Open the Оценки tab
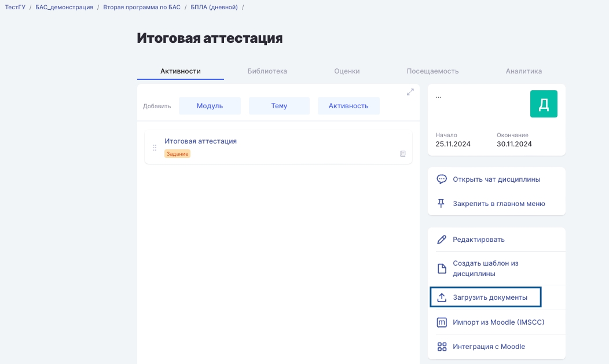 347,71
